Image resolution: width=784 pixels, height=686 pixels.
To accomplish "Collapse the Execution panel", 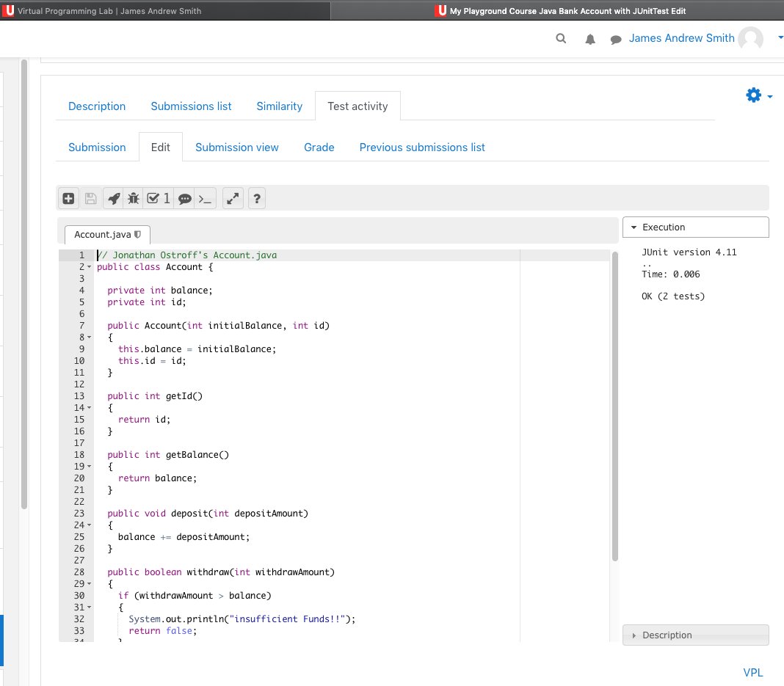I will pyautogui.click(x=695, y=227).
